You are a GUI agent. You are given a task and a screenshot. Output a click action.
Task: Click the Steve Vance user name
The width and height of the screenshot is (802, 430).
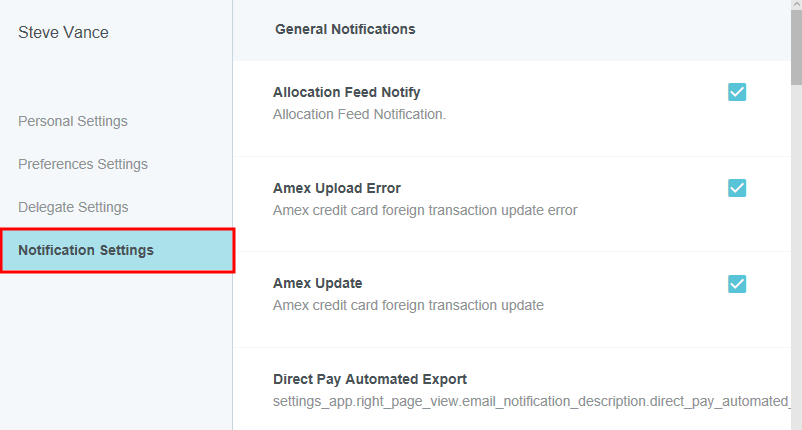pyautogui.click(x=63, y=33)
